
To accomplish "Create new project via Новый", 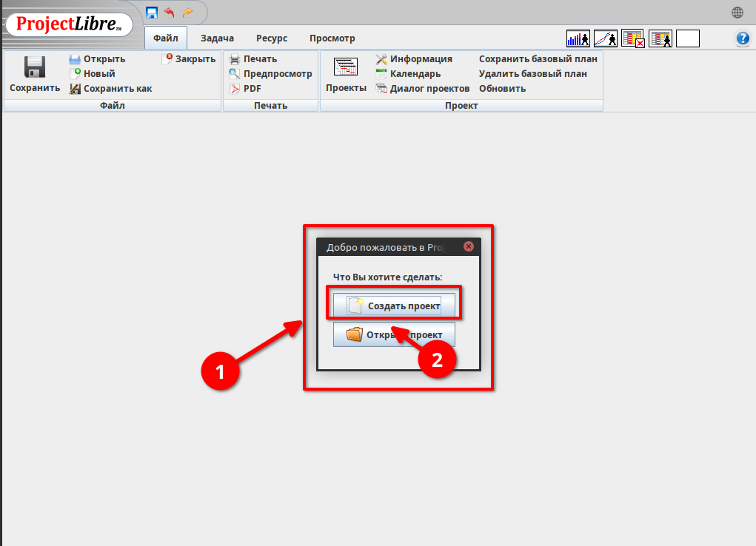I will tap(92, 74).
